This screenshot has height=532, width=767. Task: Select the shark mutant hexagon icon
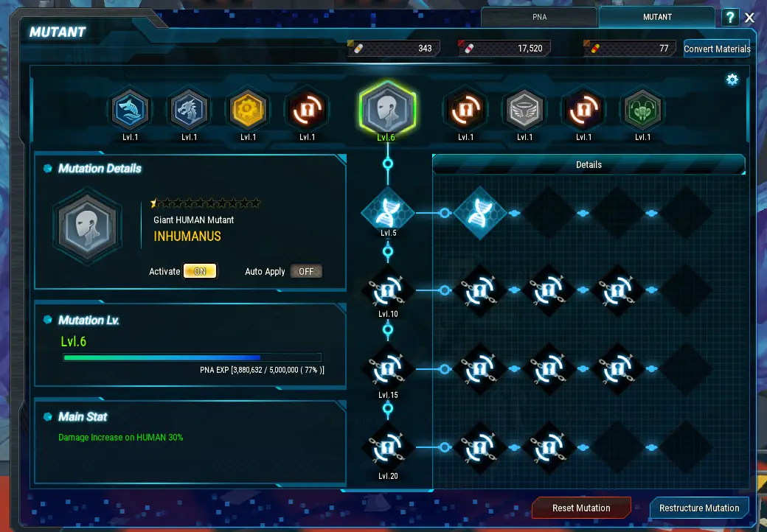click(x=130, y=110)
